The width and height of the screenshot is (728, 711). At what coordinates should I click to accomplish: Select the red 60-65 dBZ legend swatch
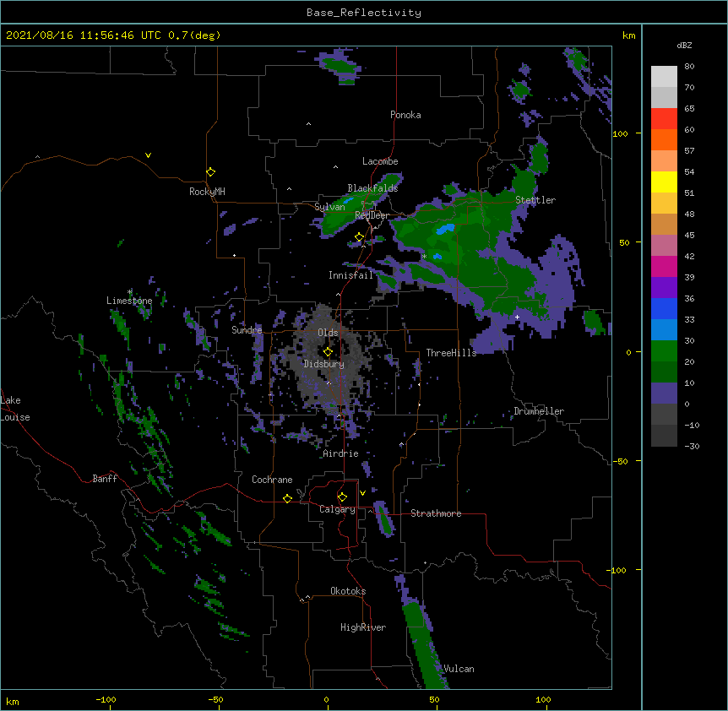(x=664, y=118)
